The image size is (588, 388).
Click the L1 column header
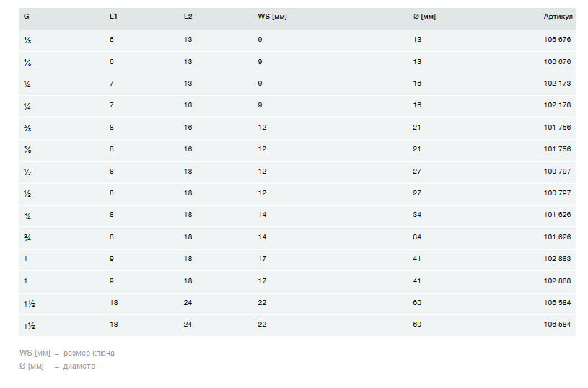tap(114, 17)
